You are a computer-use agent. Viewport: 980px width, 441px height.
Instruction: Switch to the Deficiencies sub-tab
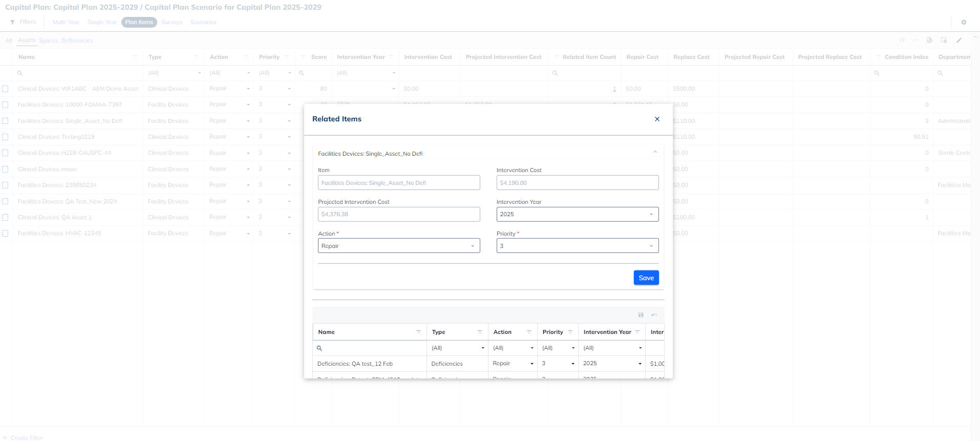77,40
